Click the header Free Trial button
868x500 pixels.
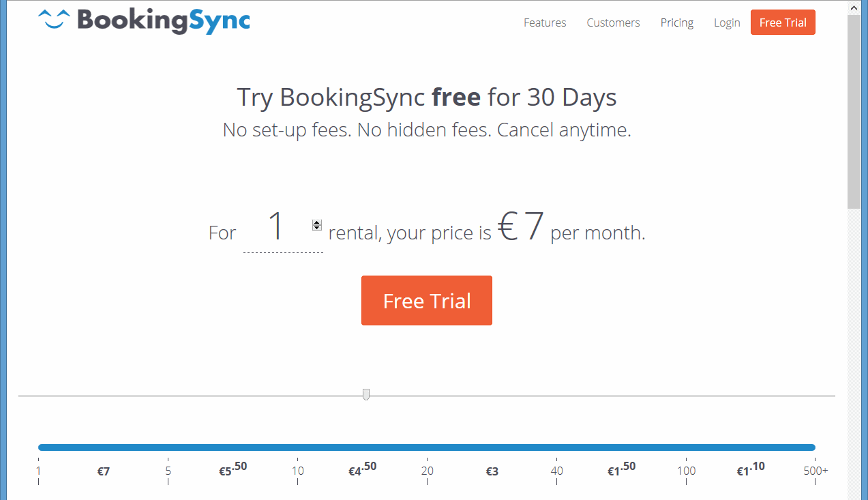783,23
